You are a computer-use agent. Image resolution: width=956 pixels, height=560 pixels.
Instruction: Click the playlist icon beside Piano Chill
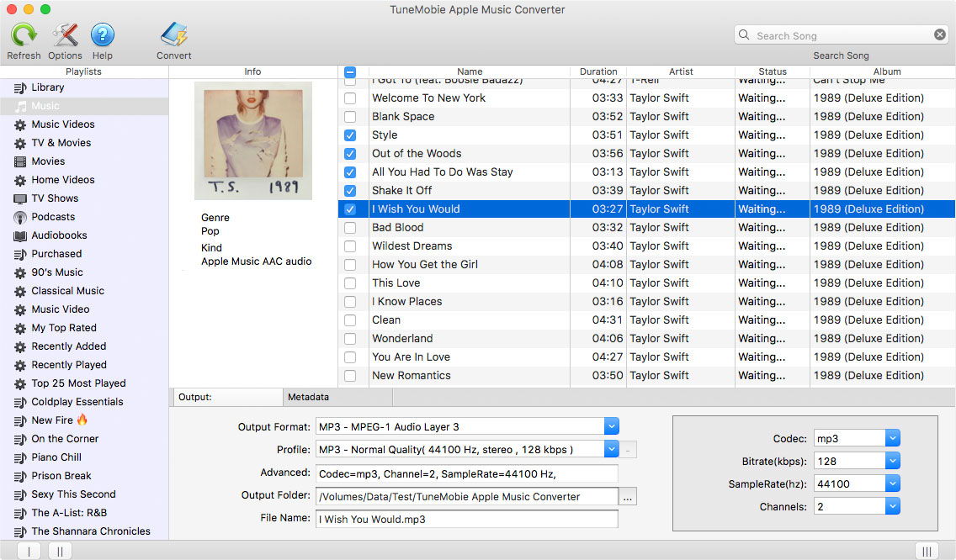20,457
